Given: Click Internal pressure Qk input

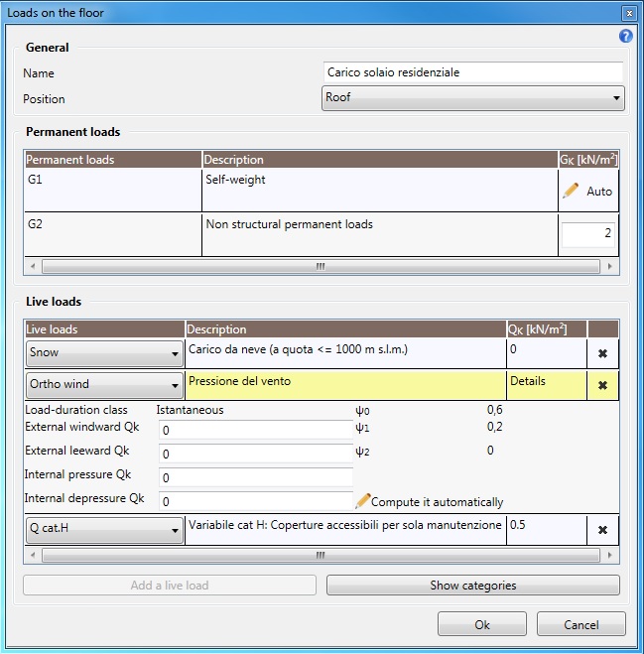Looking at the screenshot, I should (256, 477).
